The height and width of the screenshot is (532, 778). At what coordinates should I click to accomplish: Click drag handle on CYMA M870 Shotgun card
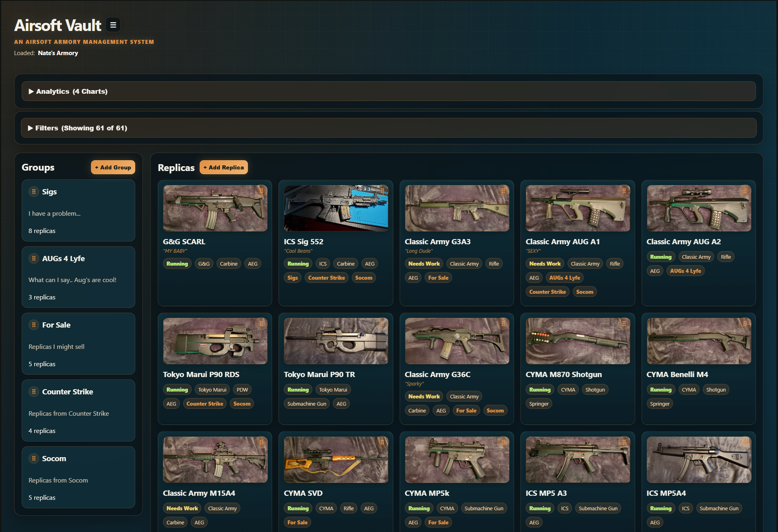[x=624, y=324]
